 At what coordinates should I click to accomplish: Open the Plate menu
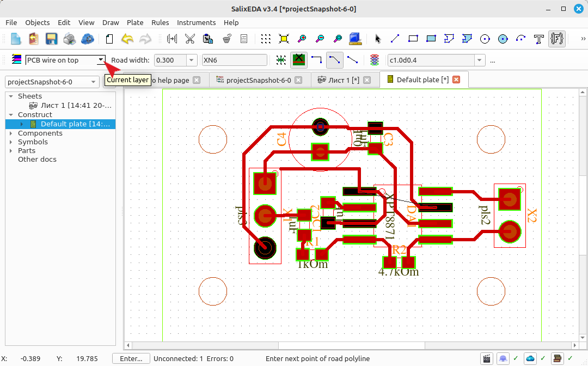pos(135,22)
